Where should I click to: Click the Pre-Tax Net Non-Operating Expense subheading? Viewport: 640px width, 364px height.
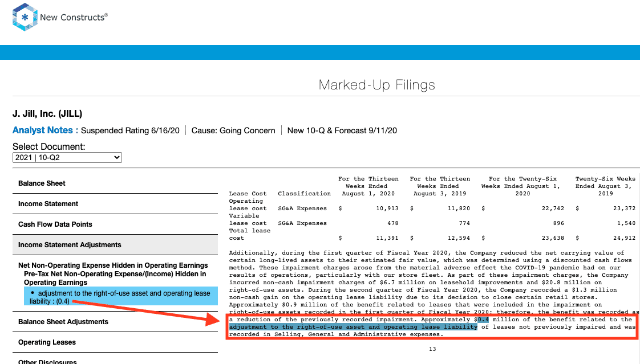115,278
